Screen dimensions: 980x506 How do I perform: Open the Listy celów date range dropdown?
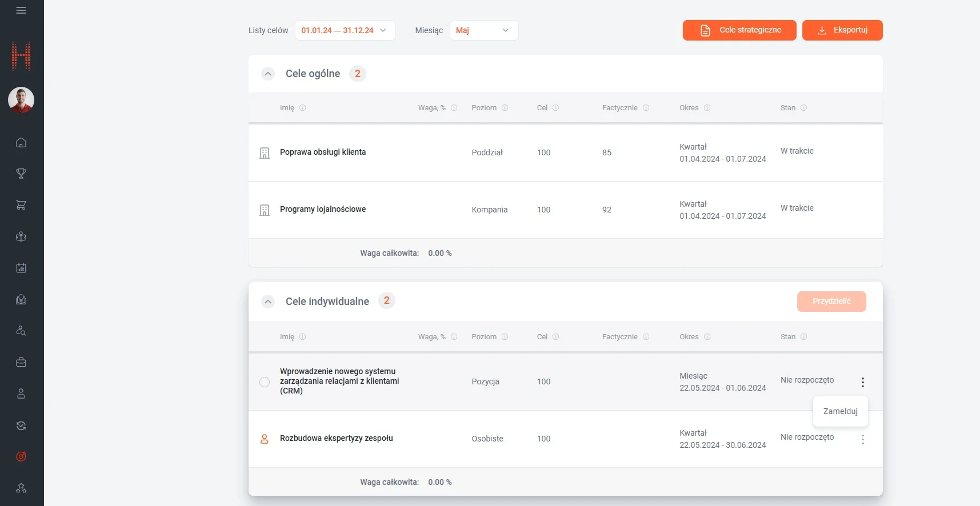345,30
